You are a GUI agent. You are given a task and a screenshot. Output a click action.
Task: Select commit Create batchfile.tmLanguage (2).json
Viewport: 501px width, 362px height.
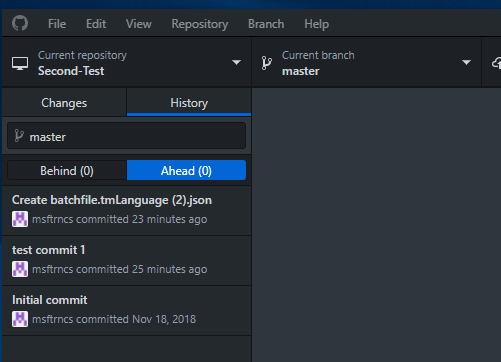pyautogui.click(x=127, y=211)
